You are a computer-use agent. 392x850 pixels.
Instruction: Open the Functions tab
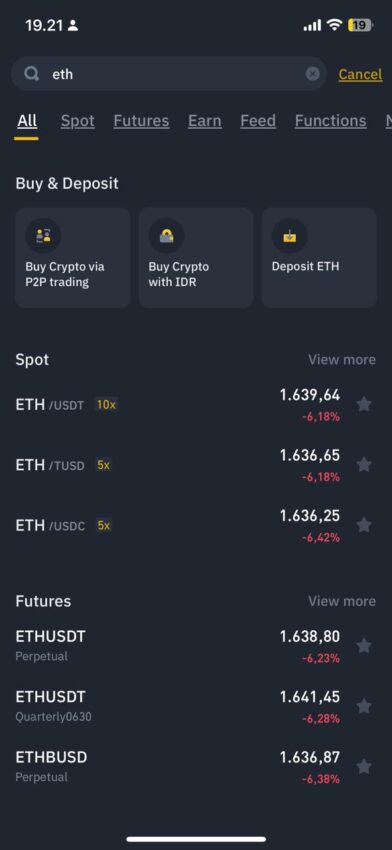point(330,121)
